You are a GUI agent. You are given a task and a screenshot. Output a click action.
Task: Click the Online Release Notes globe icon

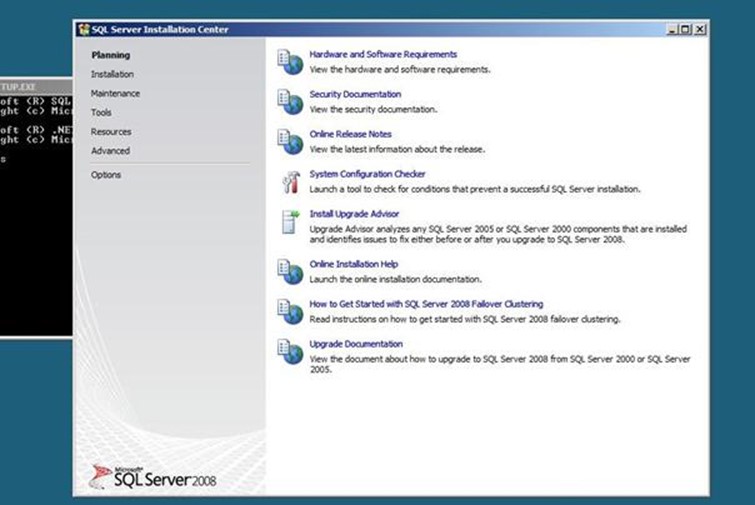[x=290, y=142]
